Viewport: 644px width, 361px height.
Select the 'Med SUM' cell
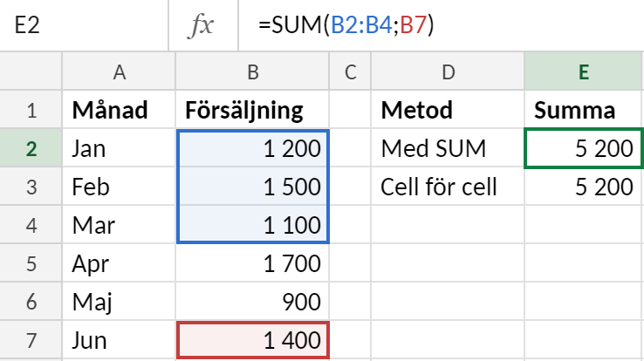click(x=448, y=147)
